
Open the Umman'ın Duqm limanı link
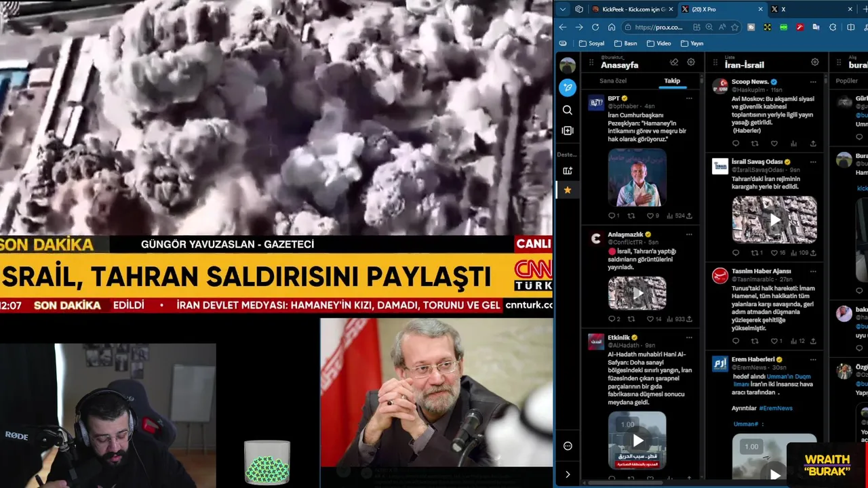tap(773, 380)
